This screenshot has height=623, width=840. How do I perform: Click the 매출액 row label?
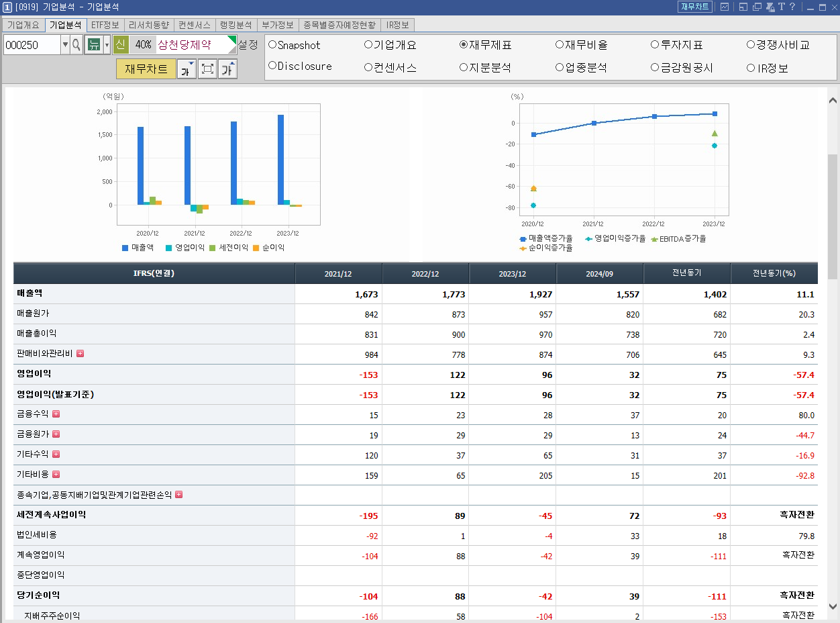click(x=30, y=293)
